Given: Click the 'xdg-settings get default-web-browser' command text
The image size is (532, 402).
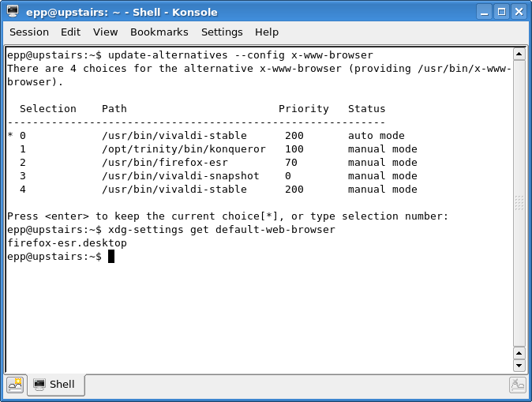Looking at the screenshot, I should tap(222, 230).
